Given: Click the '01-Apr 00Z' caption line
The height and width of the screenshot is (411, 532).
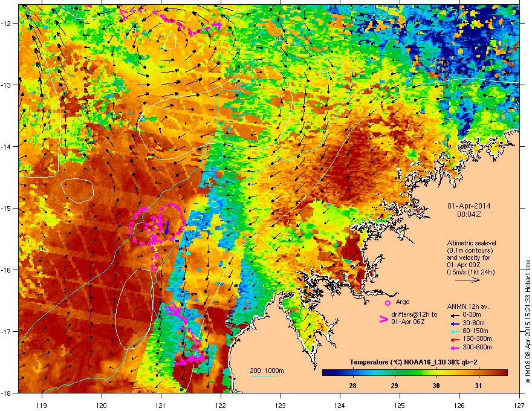Looking at the screenshot, I should (x=464, y=265).
